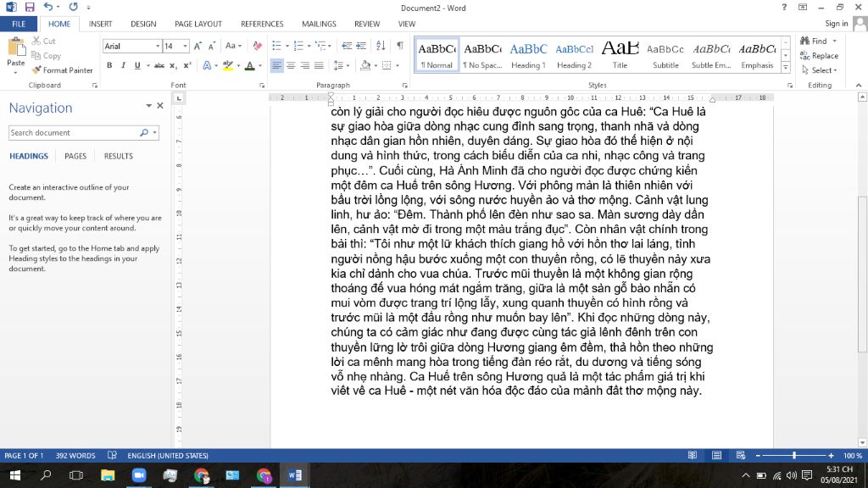Expand the Styles gallery

click(786, 68)
